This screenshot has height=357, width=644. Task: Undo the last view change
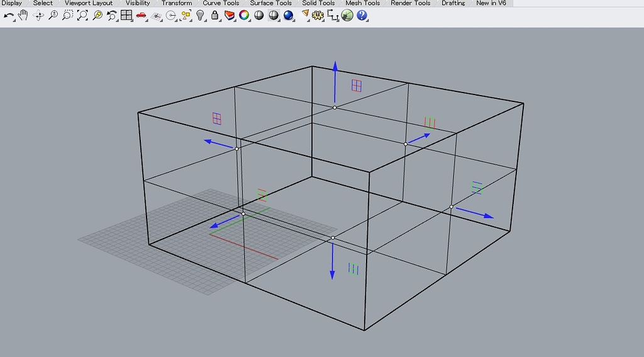[112, 16]
